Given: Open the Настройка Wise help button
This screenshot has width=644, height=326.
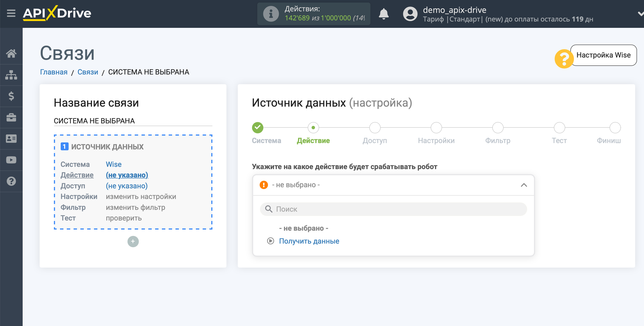Looking at the screenshot, I should pyautogui.click(x=603, y=55).
